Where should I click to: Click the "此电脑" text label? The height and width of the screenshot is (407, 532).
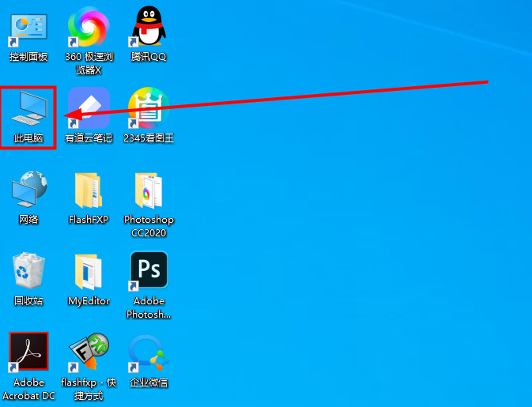(28, 138)
